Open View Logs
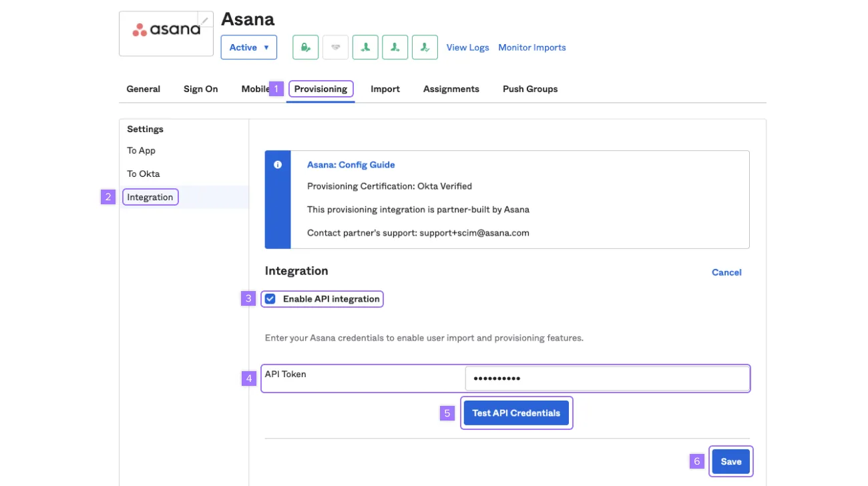Viewport: 868px width, 486px height. tap(467, 47)
